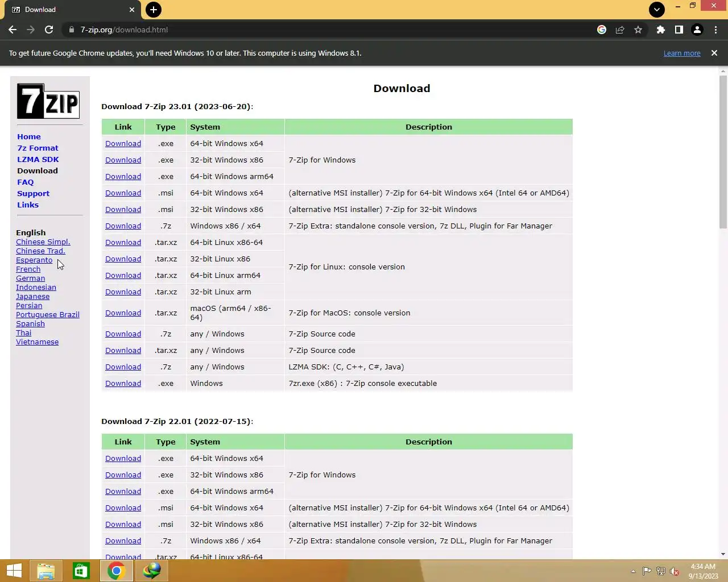Click the scrollbar up arrow
The height and width of the screenshot is (582, 728).
coord(723,71)
